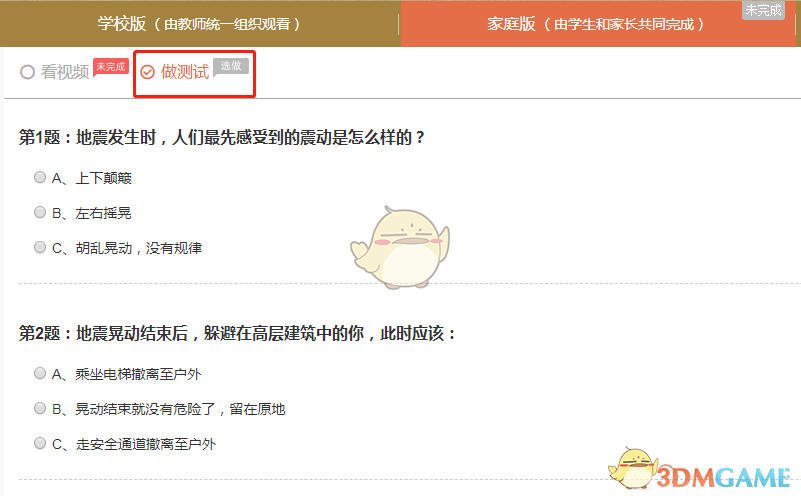Viewport: 801px width, 496px height.
Task: Click the red 未完成 tag beside 看视频
Action: [111, 67]
